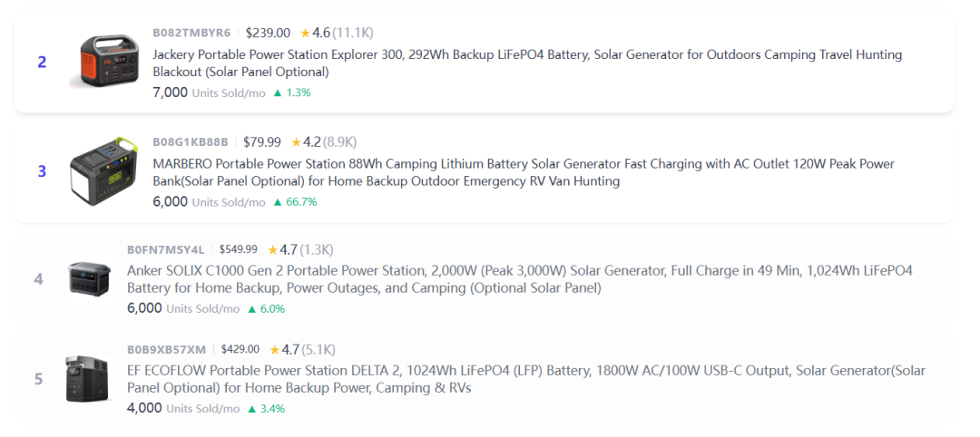Click the green trend arrow beside 1.3%
The width and height of the screenshot is (980, 437).
(278, 93)
